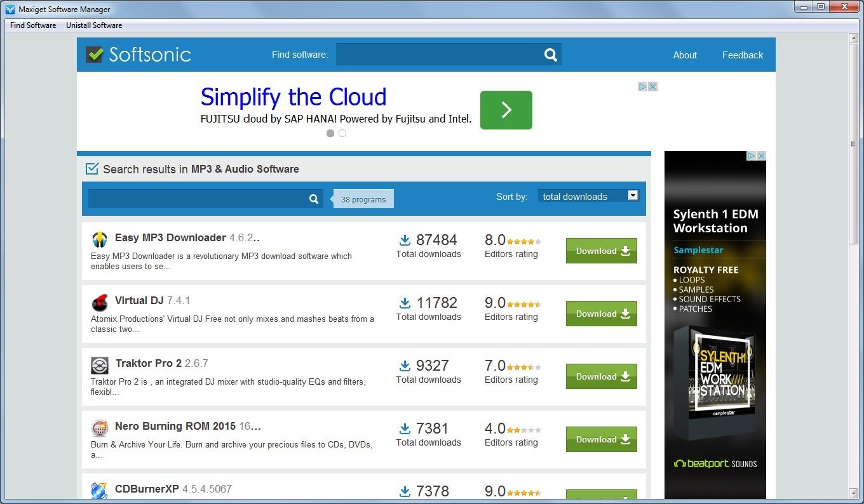The image size is (864, 504).
Task: Click the Virtual DJ app icon
Action: tap(99, 303)
